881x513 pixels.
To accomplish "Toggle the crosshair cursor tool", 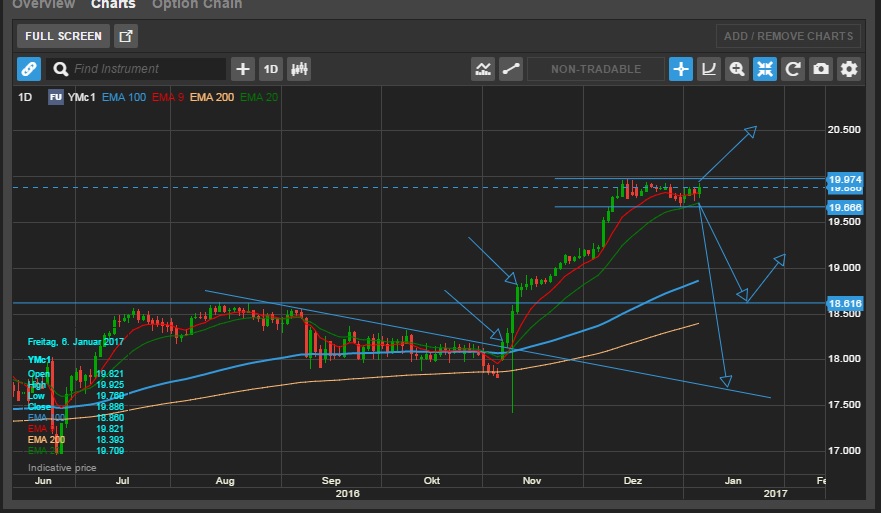I will [x=680, y=69].
